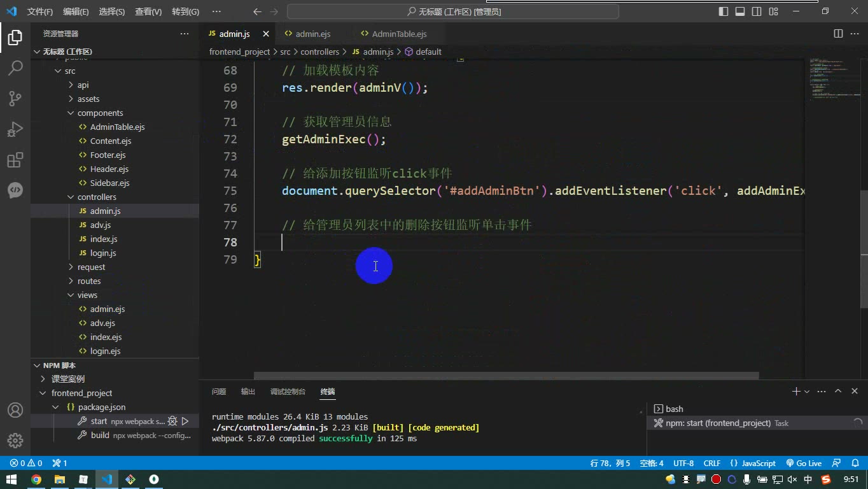Open the new terminal launch profile dropdown
This screenshot has height=489, width=868.
(x=807, y=392)
